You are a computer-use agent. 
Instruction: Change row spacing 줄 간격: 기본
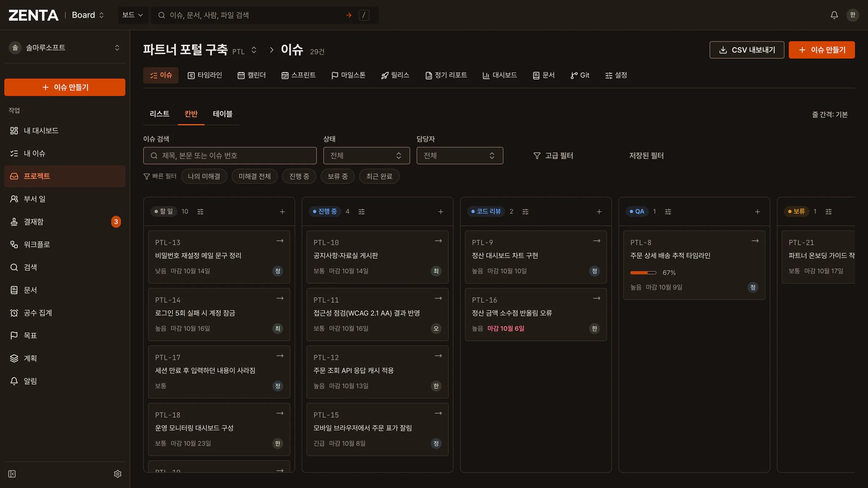830,114
